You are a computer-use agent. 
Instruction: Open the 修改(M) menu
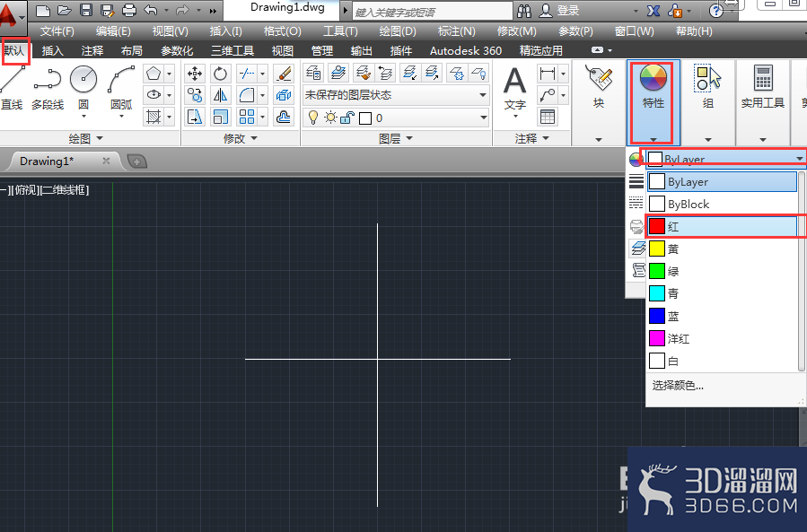click(x=516, y=31)
